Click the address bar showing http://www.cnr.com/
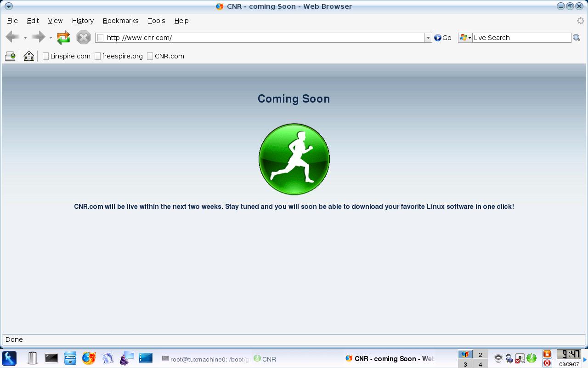588x368 pixels. [260, 38]
